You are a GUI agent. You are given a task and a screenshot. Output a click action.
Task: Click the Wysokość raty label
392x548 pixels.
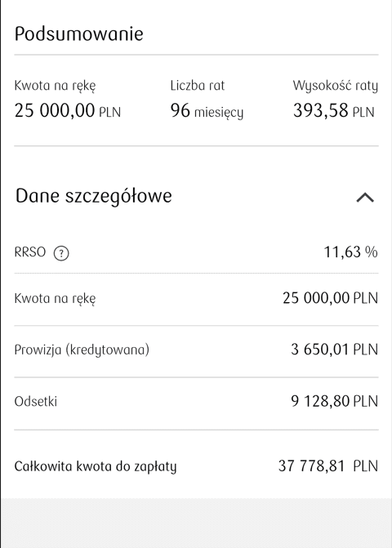point(336,86)
